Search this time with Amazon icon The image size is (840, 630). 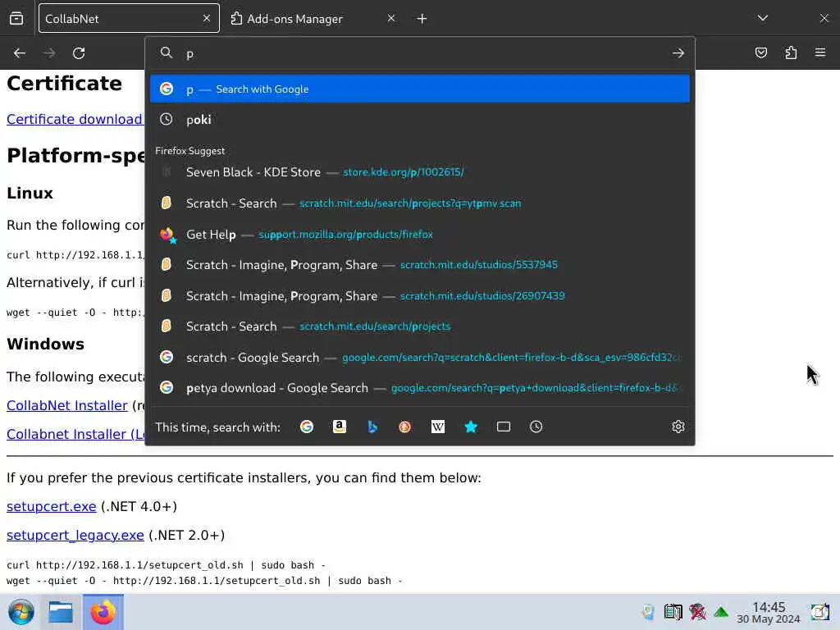[x=339, y=427]
